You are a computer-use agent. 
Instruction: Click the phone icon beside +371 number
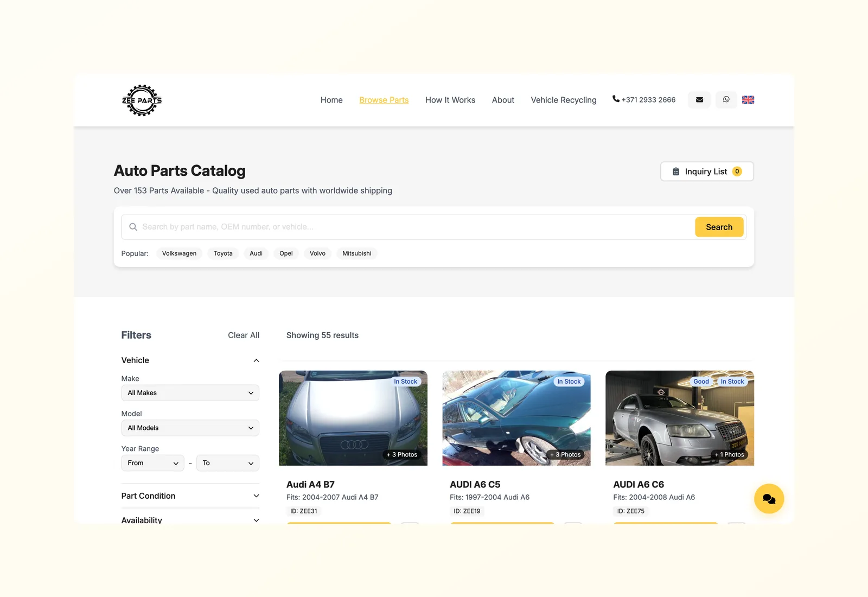pos(616,99)
